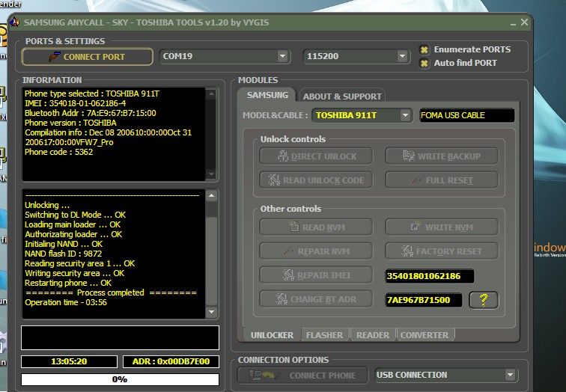This screenshot has width=566, height=392.
Task: Click the READ UNLOCK CODE icon
Action: (274, 180)
